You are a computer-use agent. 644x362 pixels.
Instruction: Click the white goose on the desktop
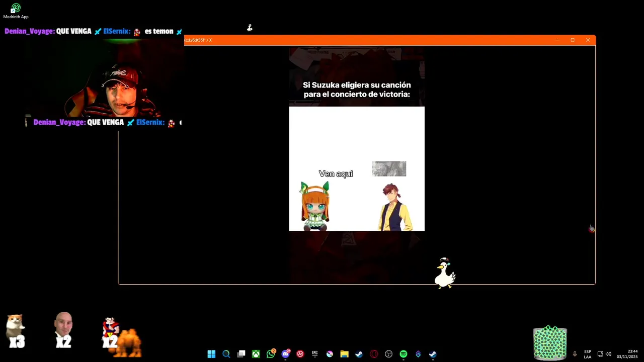click(445, 273)
